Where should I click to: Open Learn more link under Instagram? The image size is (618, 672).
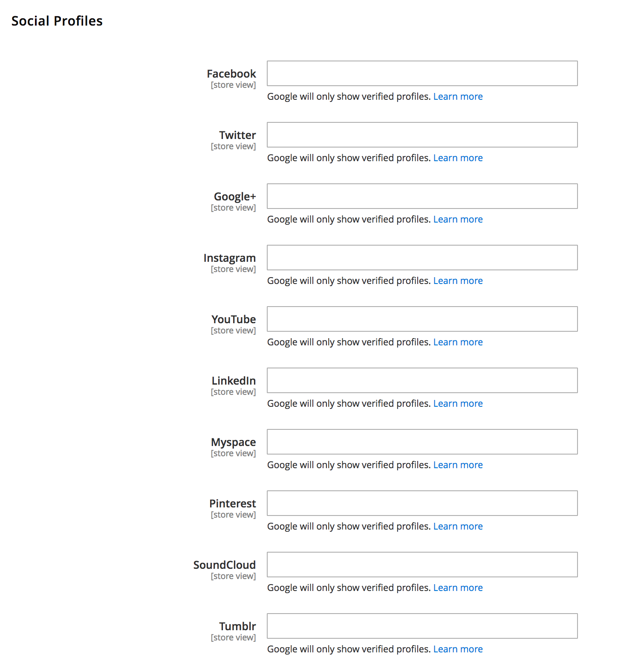coord(458,281)
